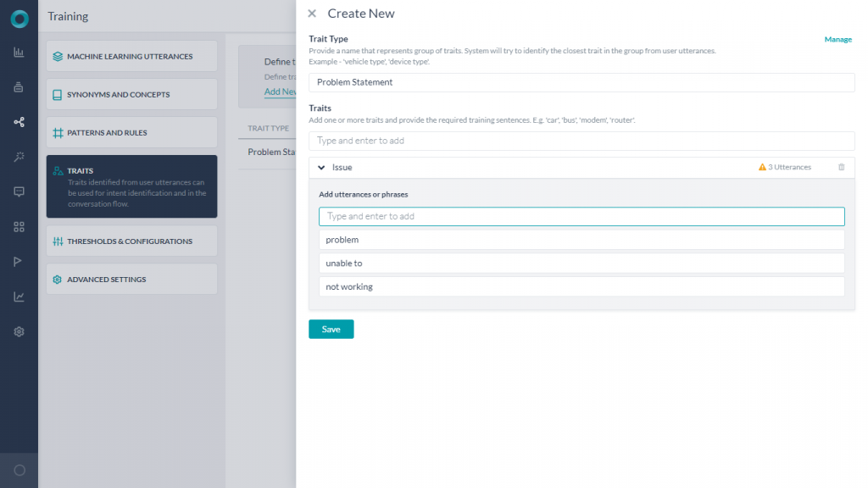868x488 pixels.
Task: Open the Natural Language flow icon
Action: pos(19,121)
